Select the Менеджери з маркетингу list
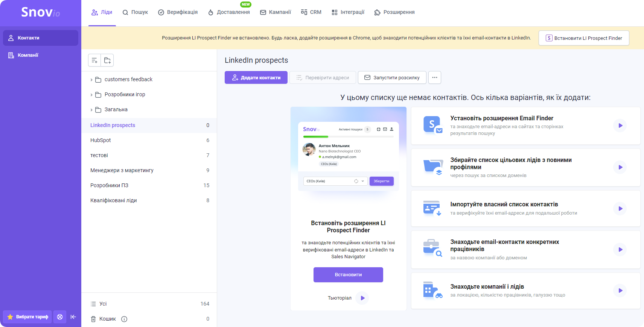 (149, 170)
